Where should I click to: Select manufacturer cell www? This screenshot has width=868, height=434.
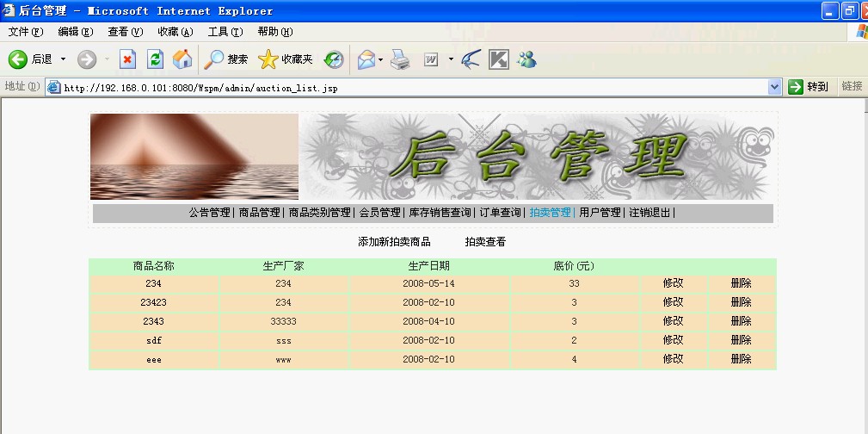283,360
